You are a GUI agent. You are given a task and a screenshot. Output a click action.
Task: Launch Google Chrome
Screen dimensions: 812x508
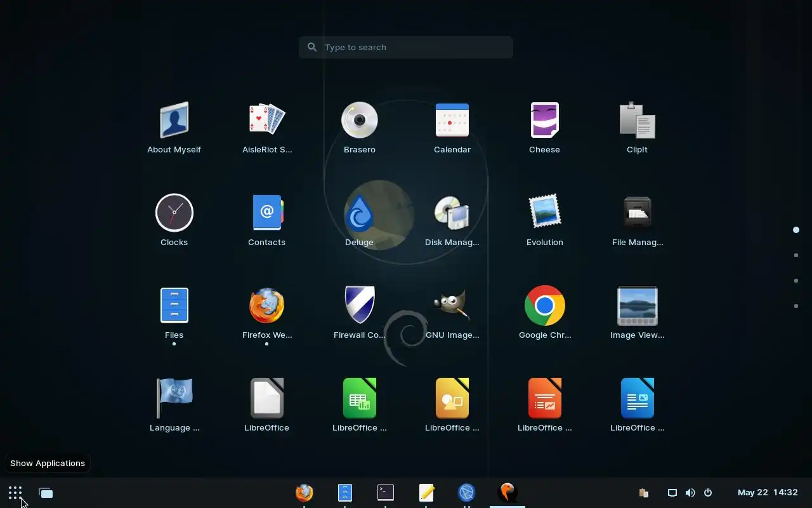[x=544, y=305]
